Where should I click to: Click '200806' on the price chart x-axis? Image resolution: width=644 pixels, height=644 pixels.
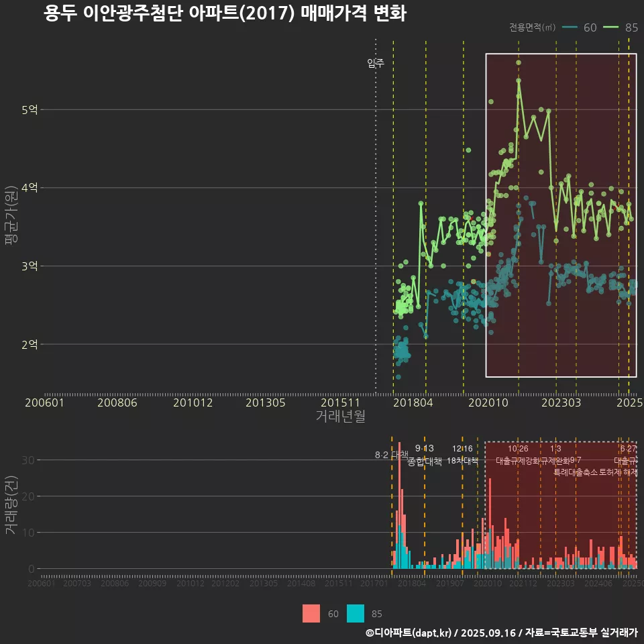point(117,402)
